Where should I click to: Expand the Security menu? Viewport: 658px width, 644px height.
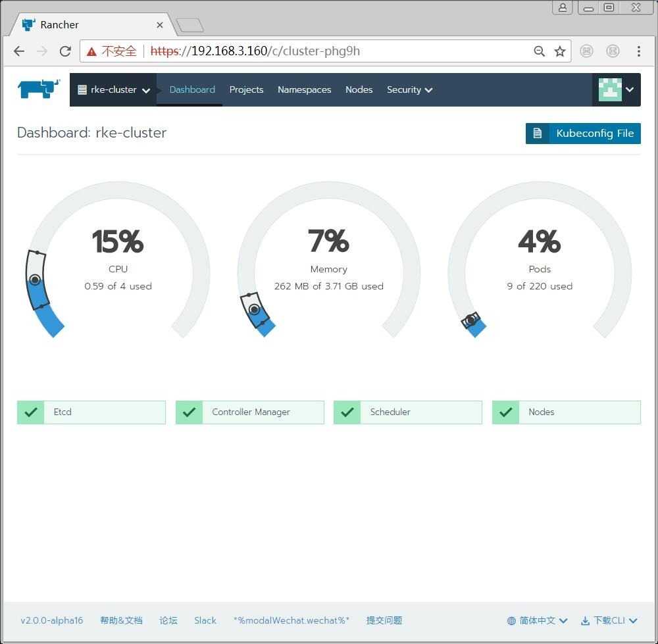[x=409, y=89]
